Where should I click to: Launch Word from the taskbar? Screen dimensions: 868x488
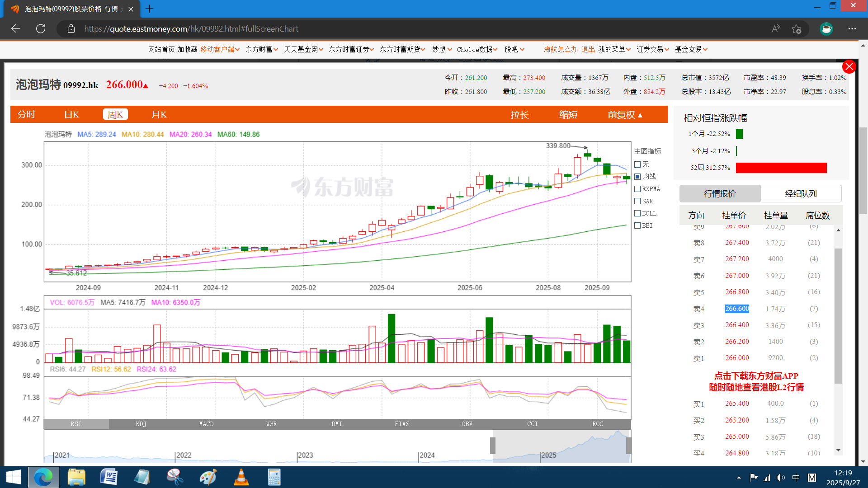tap(109, 477)
